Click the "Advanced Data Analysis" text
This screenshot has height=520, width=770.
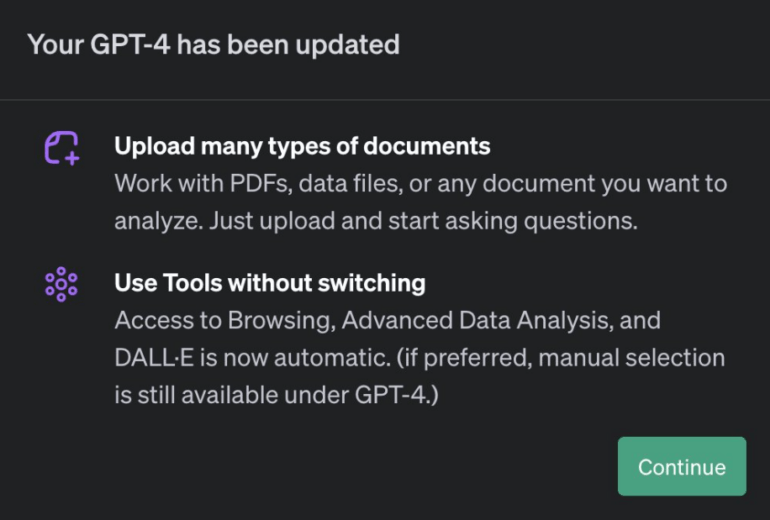coord(458,321)
